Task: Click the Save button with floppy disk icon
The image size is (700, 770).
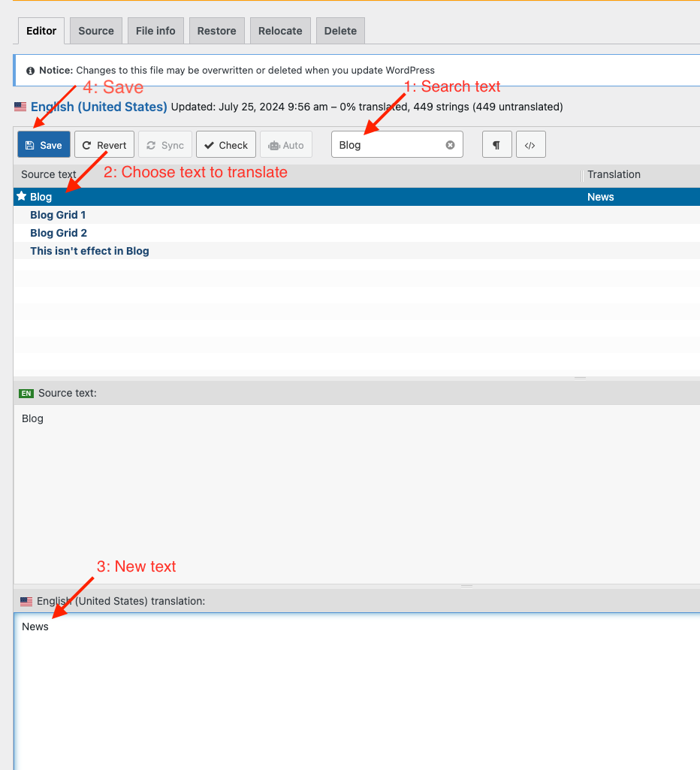Action: click(44, 145)
